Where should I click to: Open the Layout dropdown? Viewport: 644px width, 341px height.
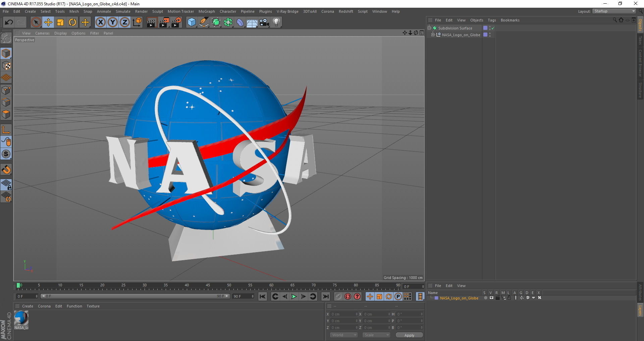(614, 11)
